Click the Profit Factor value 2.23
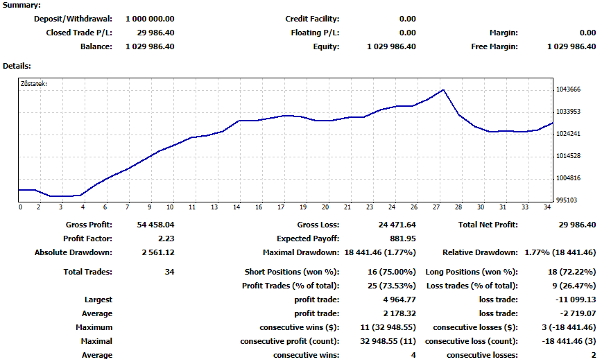The image size is (602, 364). click(x=164, y=239)
